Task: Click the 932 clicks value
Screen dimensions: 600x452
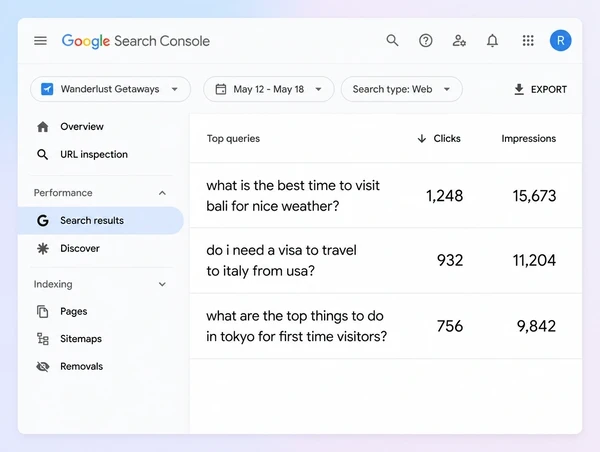Action: point(450,261)
